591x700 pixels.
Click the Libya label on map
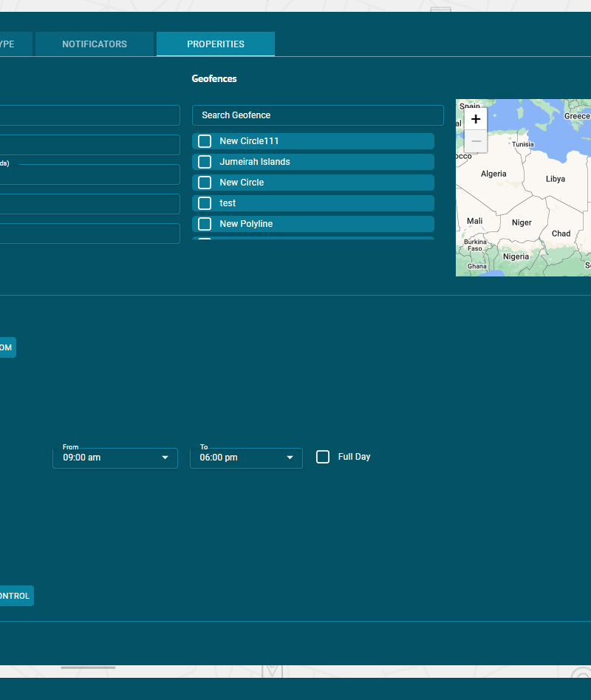point(556,179)
